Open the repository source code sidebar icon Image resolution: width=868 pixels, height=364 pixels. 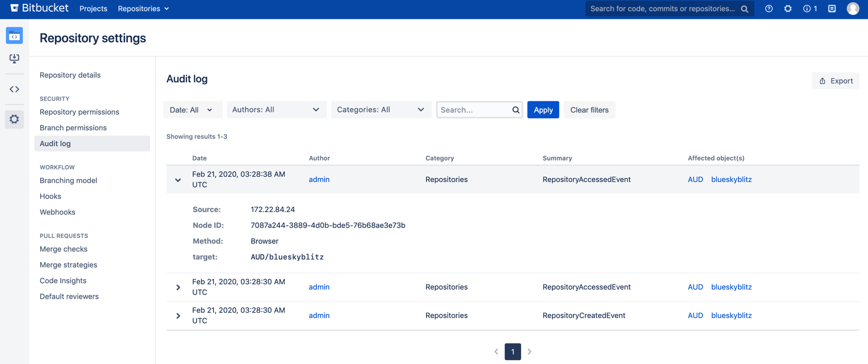coord(14,89)
